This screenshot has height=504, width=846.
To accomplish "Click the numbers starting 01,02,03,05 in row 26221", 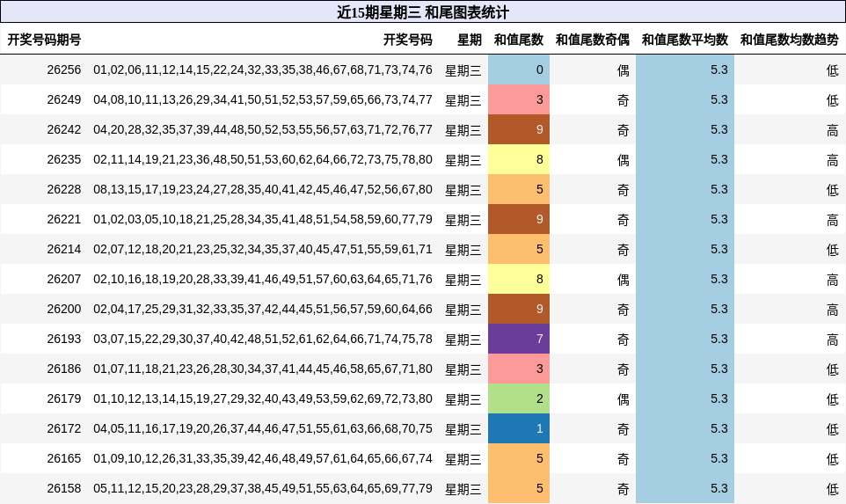I will point(263,220).
